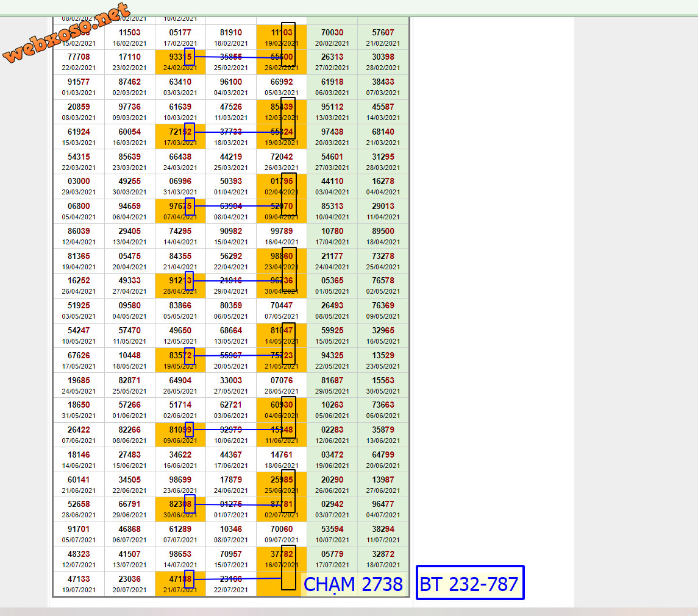
Task: Click result 03000 dated 29/03/2021
Action: [x=79, y=186]
